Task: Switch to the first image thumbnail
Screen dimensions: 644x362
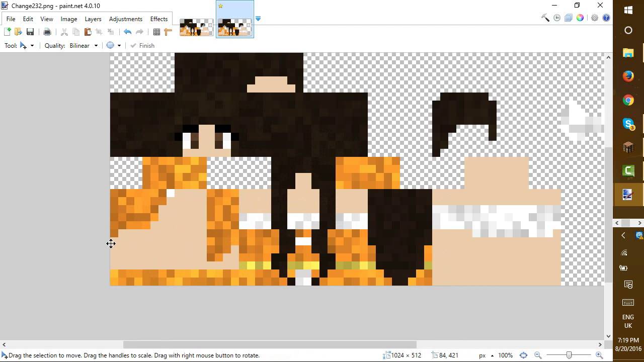Action: (x=197, y=27)
